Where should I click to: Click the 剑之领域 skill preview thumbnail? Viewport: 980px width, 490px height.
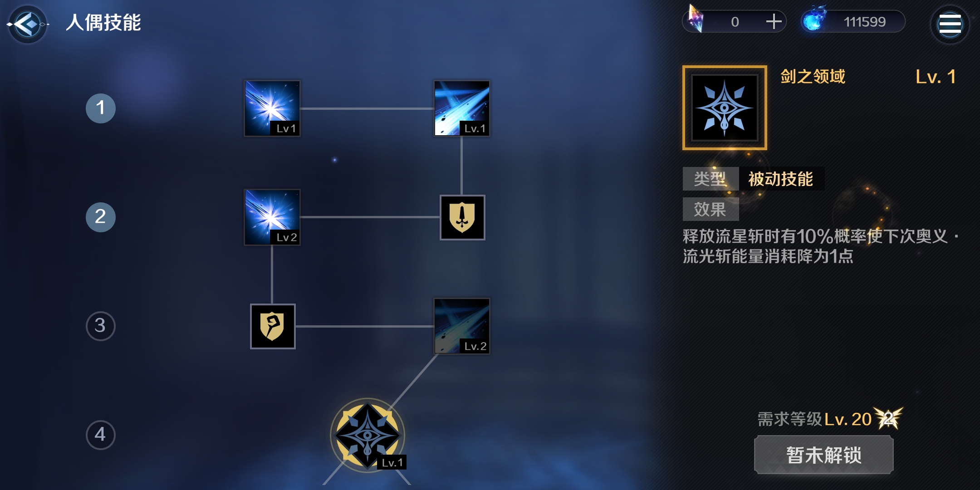(725, 108)
